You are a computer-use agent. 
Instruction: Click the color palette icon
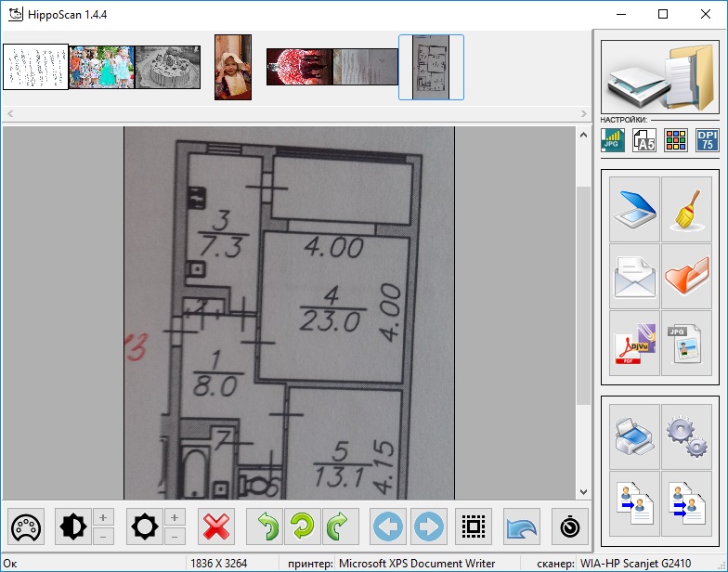[x=26, y=526]
